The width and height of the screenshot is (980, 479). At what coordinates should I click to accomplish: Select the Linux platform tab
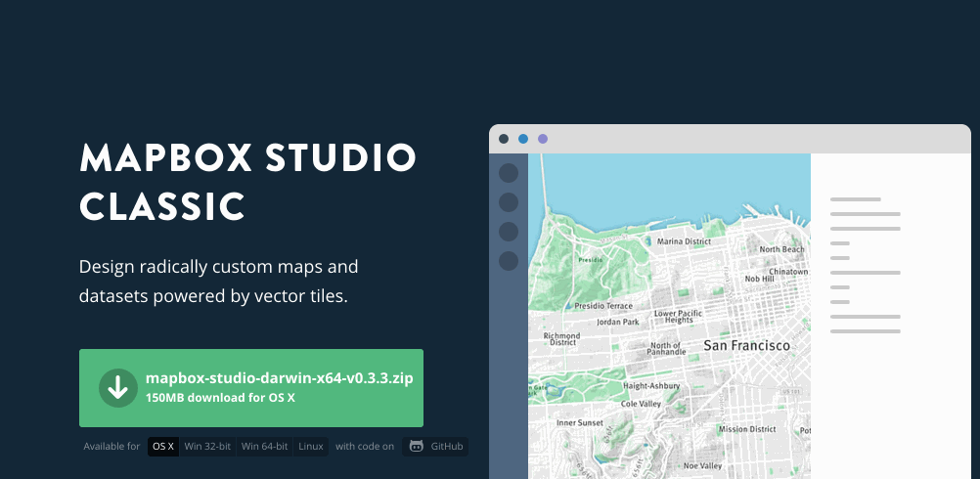[x=311, y=447]
